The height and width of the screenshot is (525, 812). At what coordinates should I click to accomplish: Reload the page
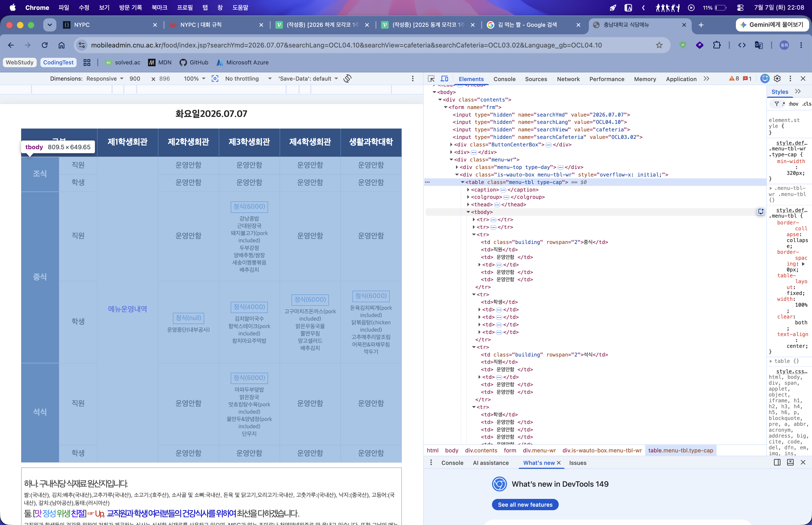(x=45, y=45)
